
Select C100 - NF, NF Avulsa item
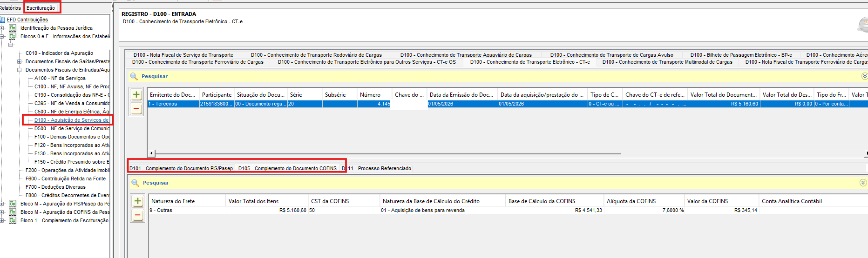click(x=72, y=86)
